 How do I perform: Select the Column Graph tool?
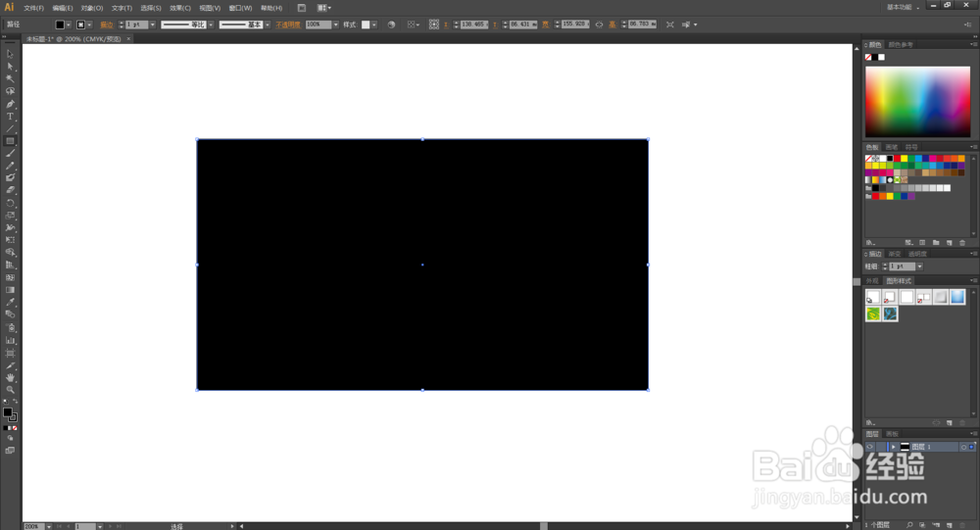click(x=10, y=341)
